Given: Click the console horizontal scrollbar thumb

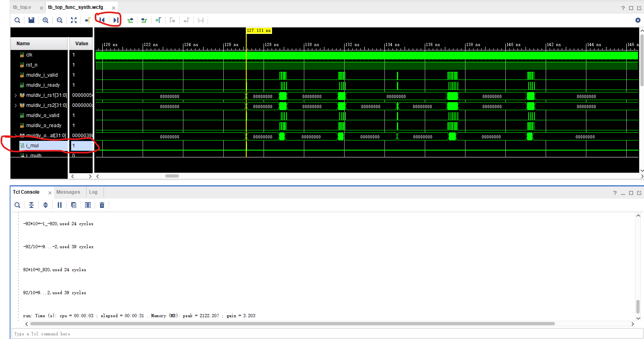Looking at the screenshot, I should [292, 324].
